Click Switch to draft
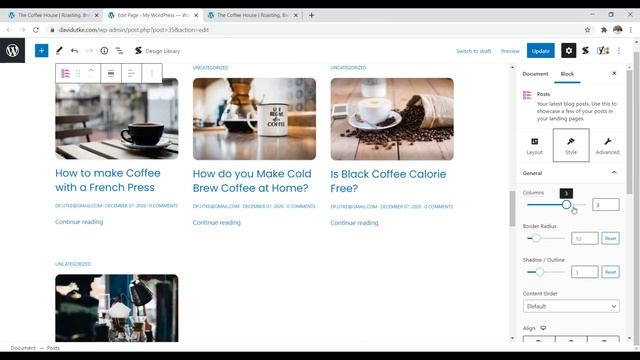The image size is (640, 360). click(473, 51)
